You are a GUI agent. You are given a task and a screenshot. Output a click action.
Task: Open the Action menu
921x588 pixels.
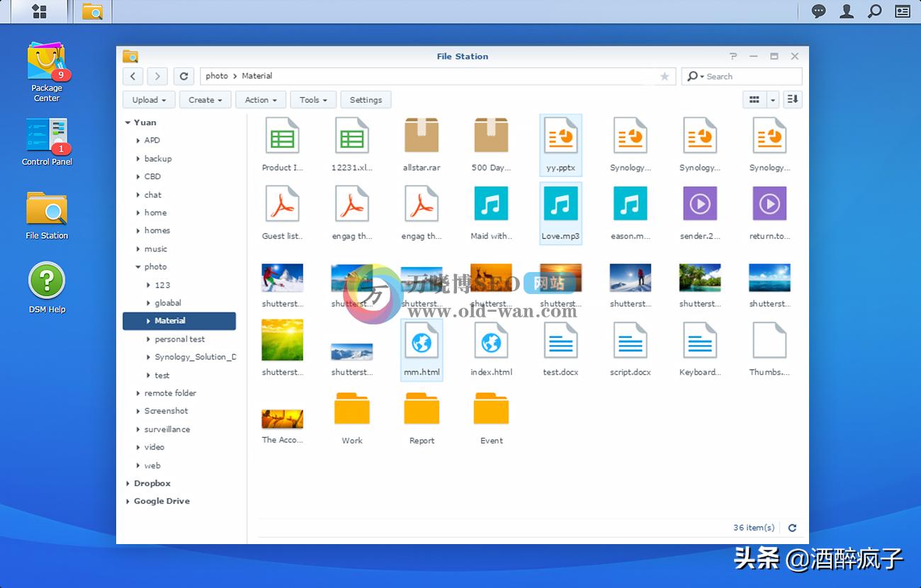[x=260, y=99]
